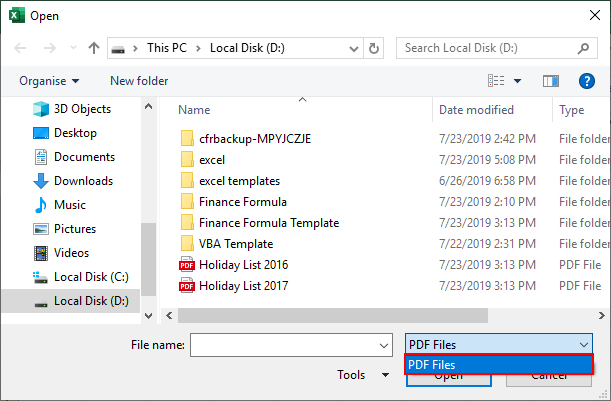Sort files by Date modified column
The height and width of the screenshot is (401, 611).
(x=476, y=110)
